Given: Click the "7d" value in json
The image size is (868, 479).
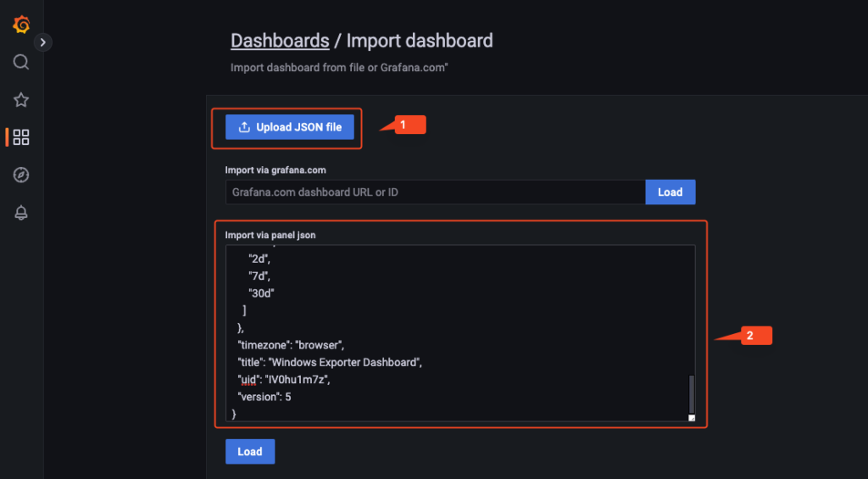Looking at the screenshot, I should click(x=259, y=276).
